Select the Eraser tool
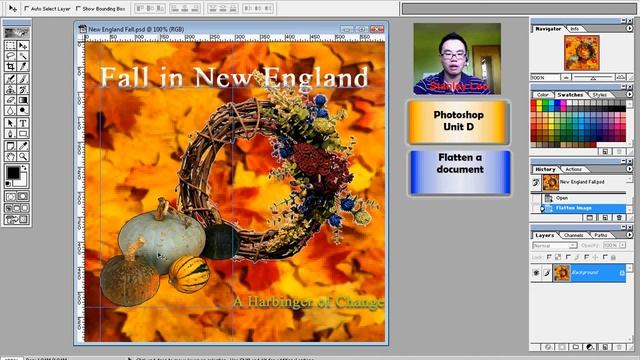 (10, 100)
